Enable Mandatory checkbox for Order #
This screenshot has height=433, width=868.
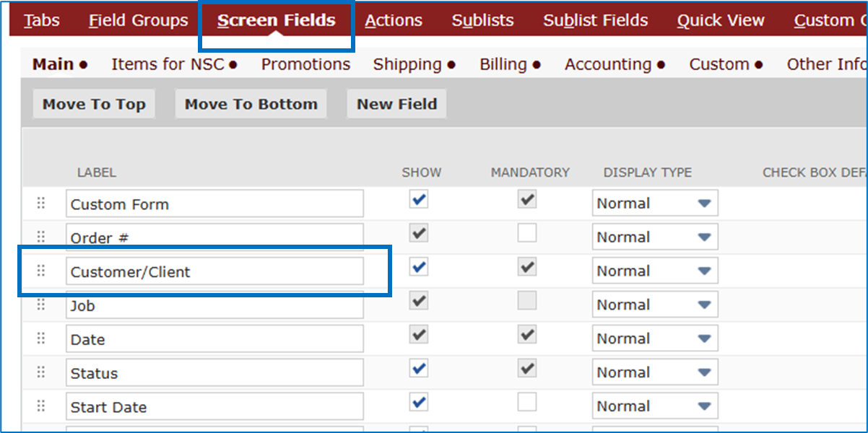(527, 233)
